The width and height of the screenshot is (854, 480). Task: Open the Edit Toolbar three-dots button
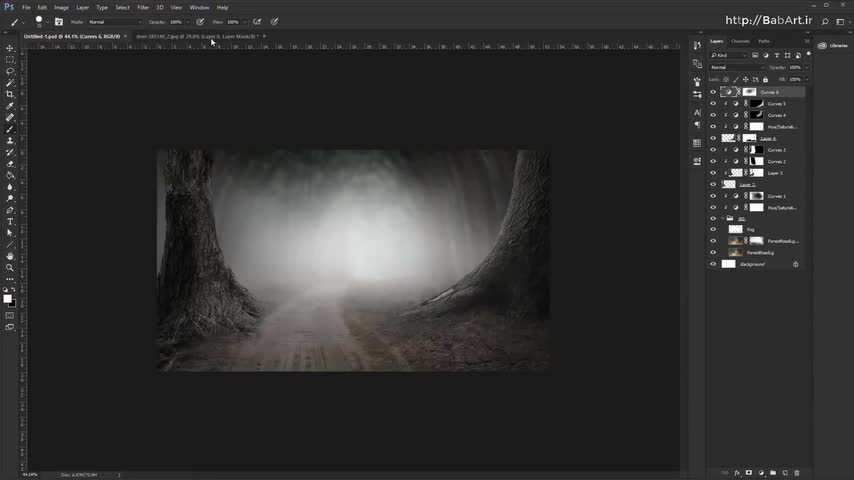pos(10,279)
